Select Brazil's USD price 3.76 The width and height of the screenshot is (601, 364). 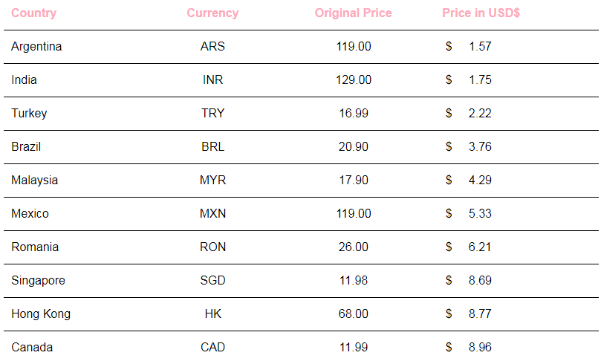[x=480, y=146]
